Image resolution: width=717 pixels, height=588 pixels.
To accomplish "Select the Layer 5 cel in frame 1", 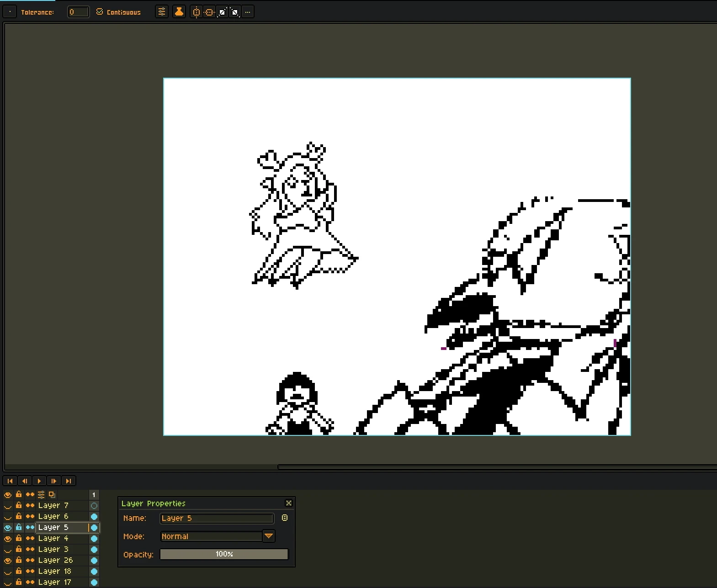I will click(94, 528).
